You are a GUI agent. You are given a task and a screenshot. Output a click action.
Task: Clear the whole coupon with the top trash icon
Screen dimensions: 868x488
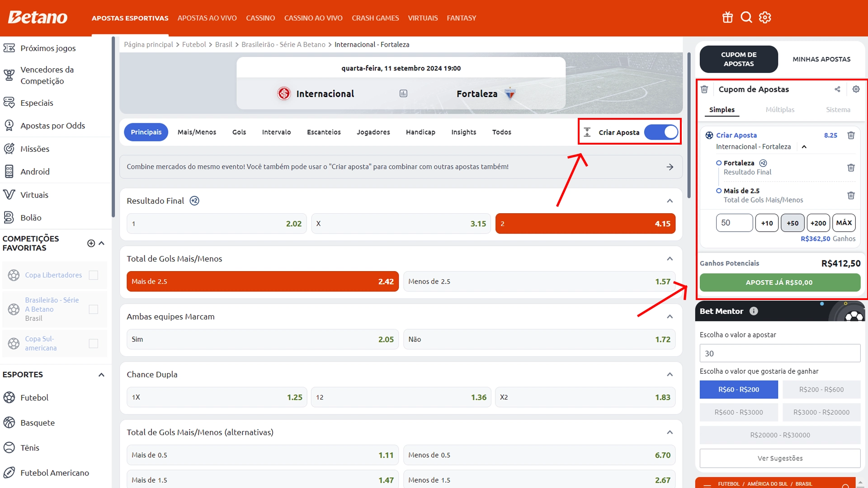coord(704,89)
